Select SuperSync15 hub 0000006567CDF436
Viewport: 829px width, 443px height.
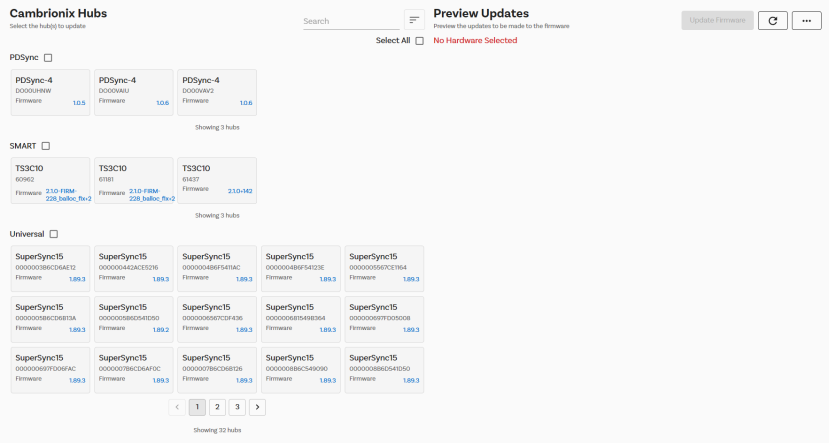pyautogui.click(x=217, y=319)
